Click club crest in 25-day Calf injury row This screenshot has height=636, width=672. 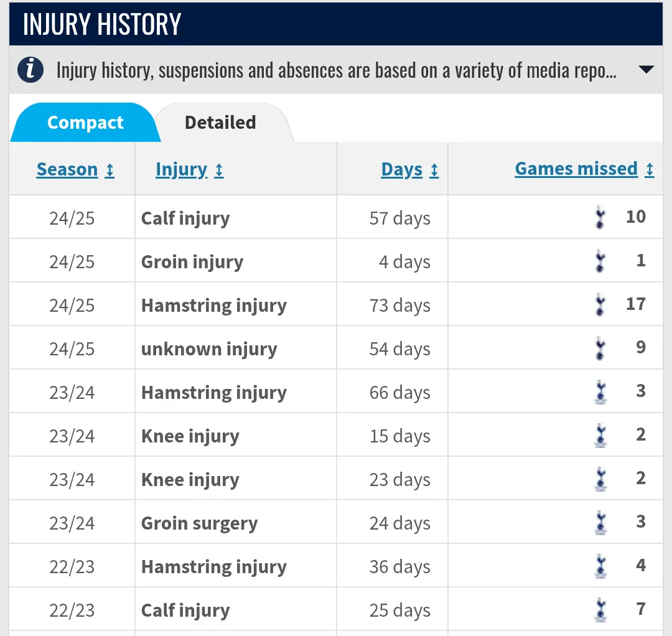(600, 610)
